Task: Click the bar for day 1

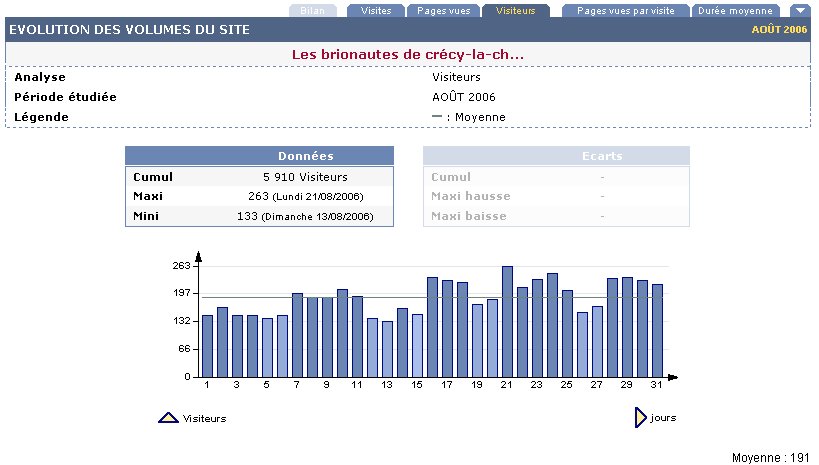Action: click(x=207, y=345)
